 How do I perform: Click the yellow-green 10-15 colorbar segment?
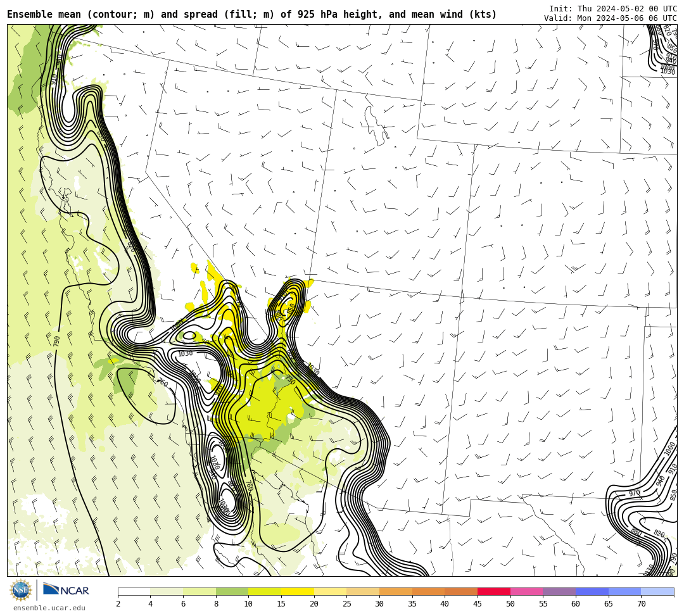[x=265, y=591]
